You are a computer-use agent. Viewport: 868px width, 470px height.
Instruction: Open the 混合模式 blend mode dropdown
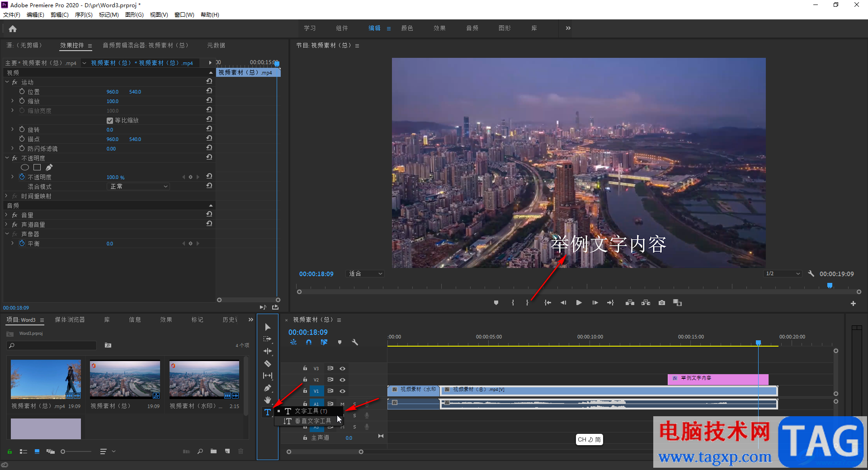point(139,187)
